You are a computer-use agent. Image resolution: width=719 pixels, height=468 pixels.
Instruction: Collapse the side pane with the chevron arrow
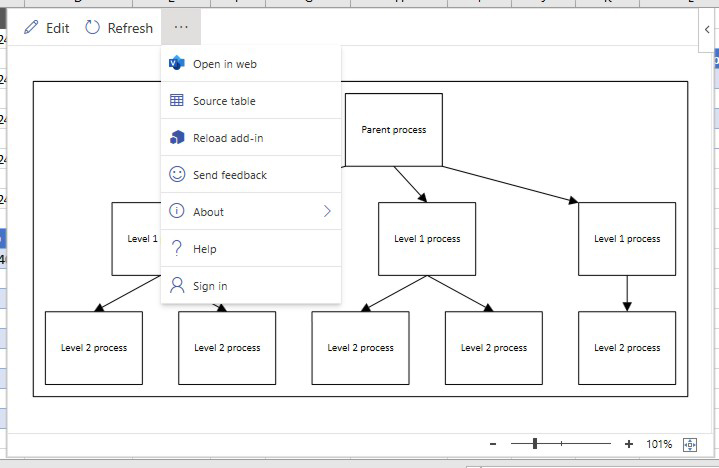point(707,30)
